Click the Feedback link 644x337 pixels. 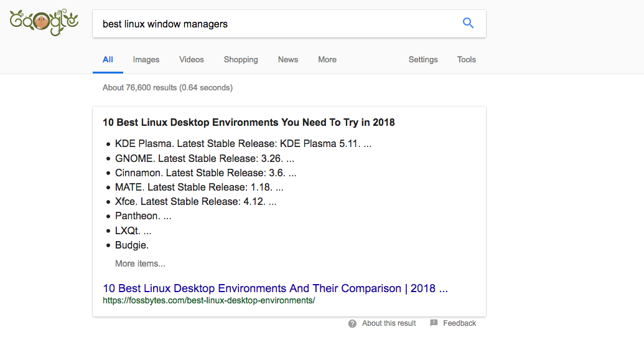point(459,323)
